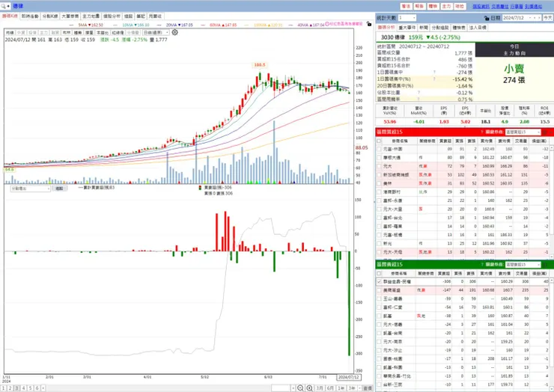Switch to 主力地圖 tab

click(x=91, y=16)
